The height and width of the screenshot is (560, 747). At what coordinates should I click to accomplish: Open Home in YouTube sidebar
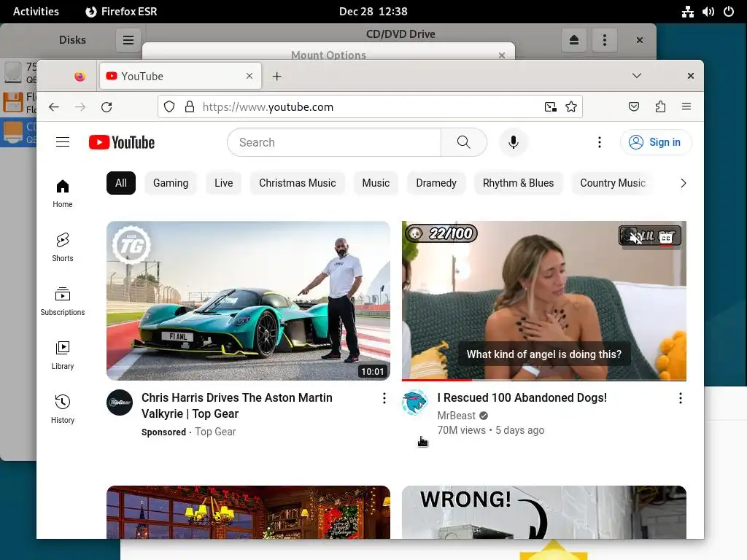click(x=63, y=193)
